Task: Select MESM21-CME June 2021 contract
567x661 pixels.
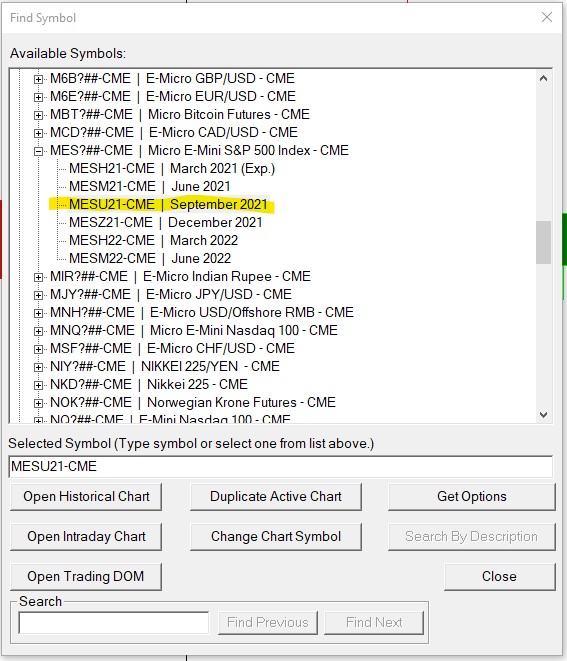Action: (x=150, y=186)
